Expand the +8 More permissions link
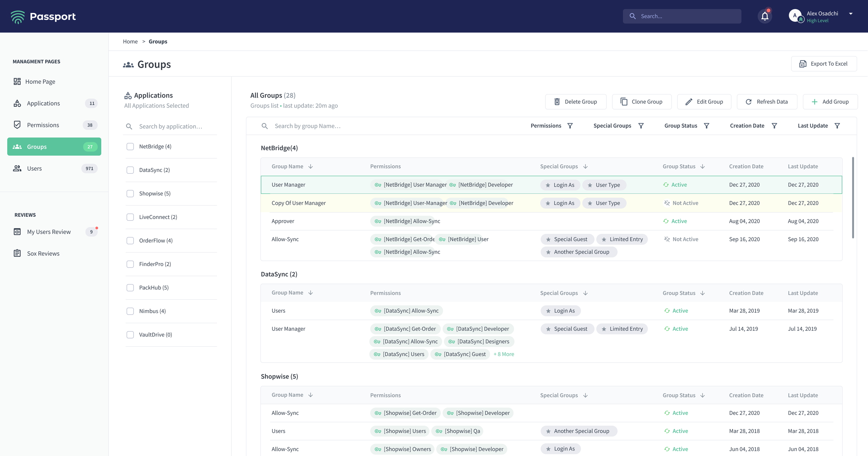This screenshot has height=456, width=868. coord(504,354)
